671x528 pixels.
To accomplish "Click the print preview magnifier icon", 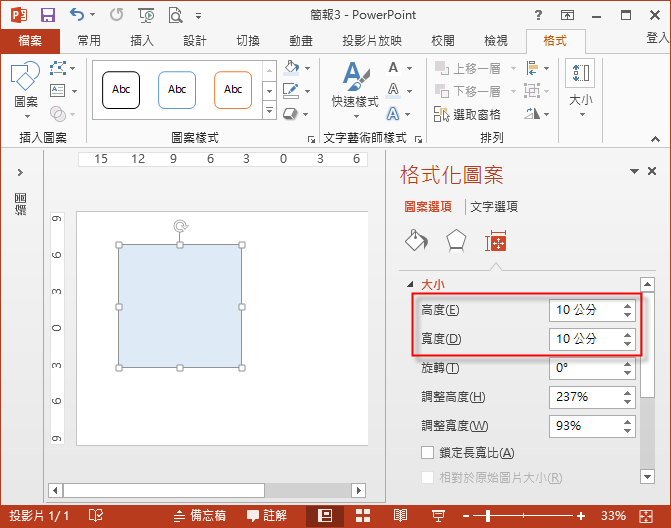I will click(x=175, y=15).
